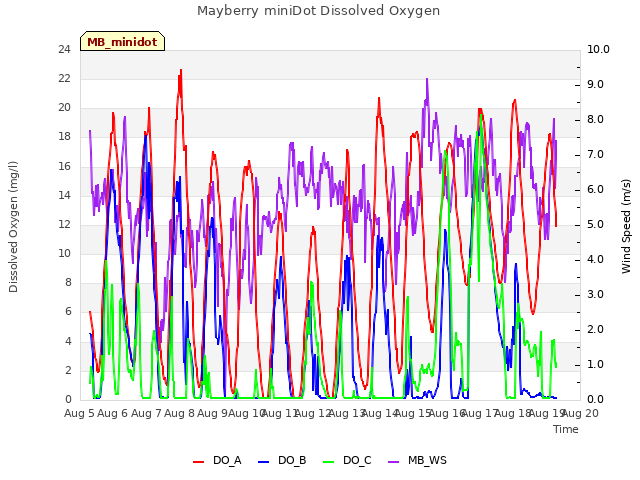Toggle the DO_B legend entry

(282, 460)
